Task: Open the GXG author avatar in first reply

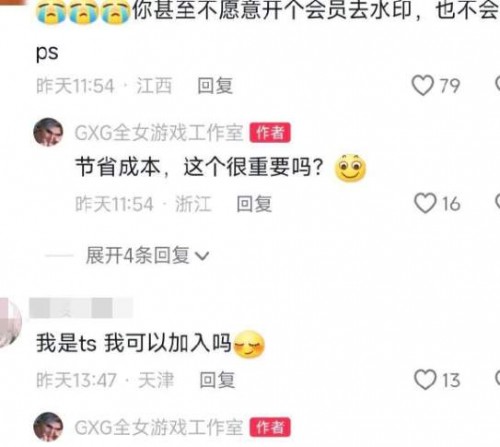Action: pyautogui.click(x=48, y=132)
